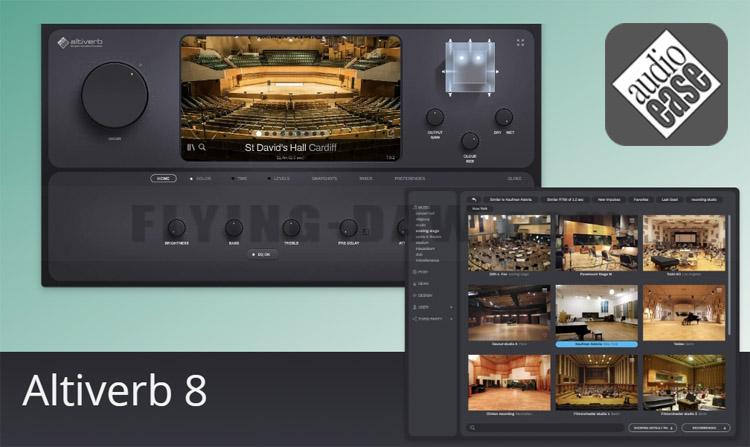750x447 pixels.
Task: Click the Post category icon in sidebar
Action: 415,272
